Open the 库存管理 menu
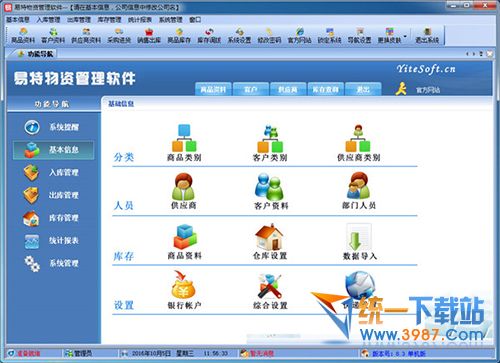 pos(109,20)
